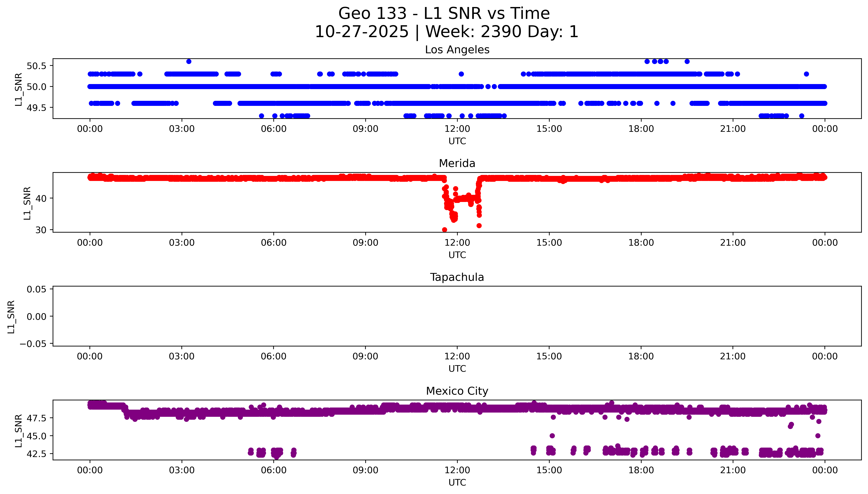The width and height of the screenshot is (868, 494).
Task: Click the 30 y-tick label in Merida plot
Action: (41, 230)
